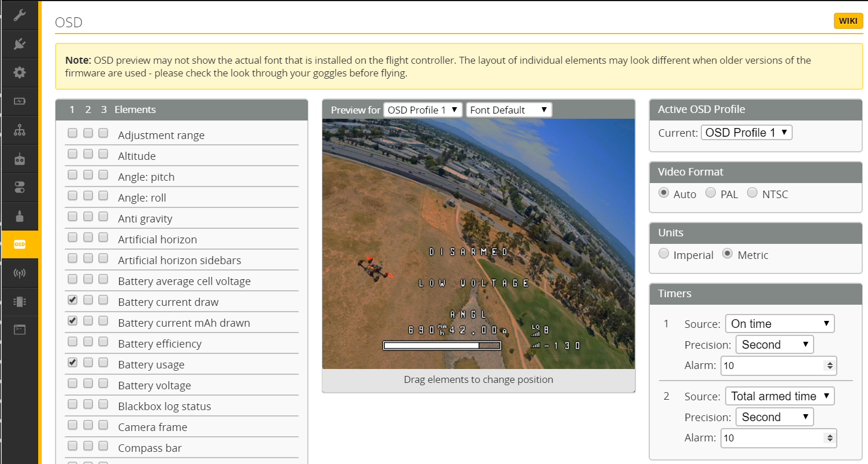Enable Battery voltage for profile 1

72,383
